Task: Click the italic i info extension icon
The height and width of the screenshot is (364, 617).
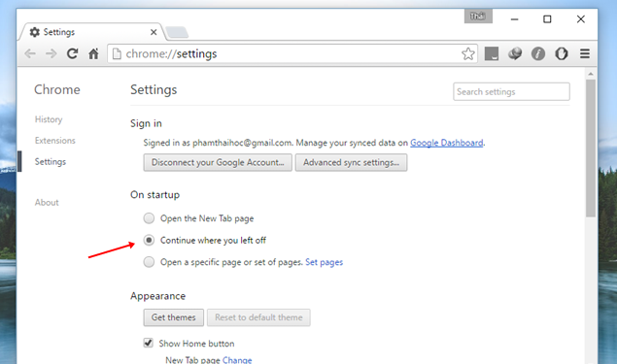Action: click(x=538, y=53)
